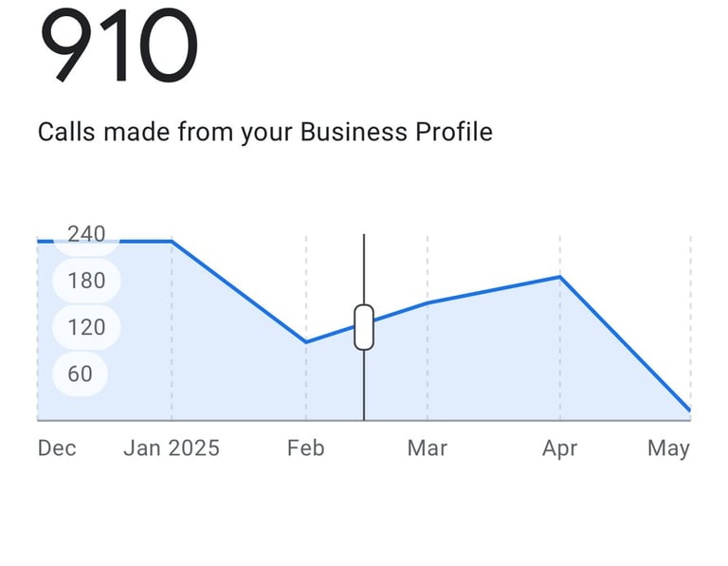Click the 120 y-axis value pill

86,327
